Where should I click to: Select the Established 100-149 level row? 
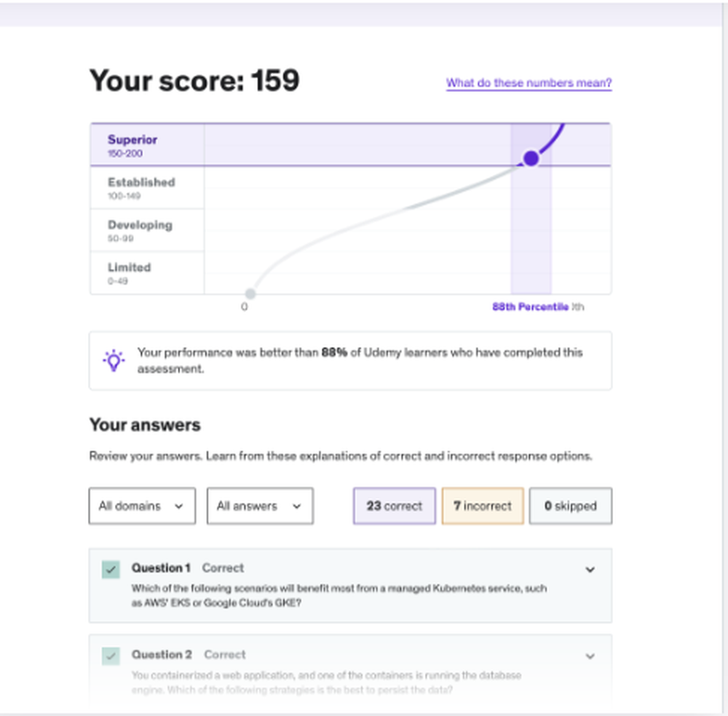click(147, 188)
